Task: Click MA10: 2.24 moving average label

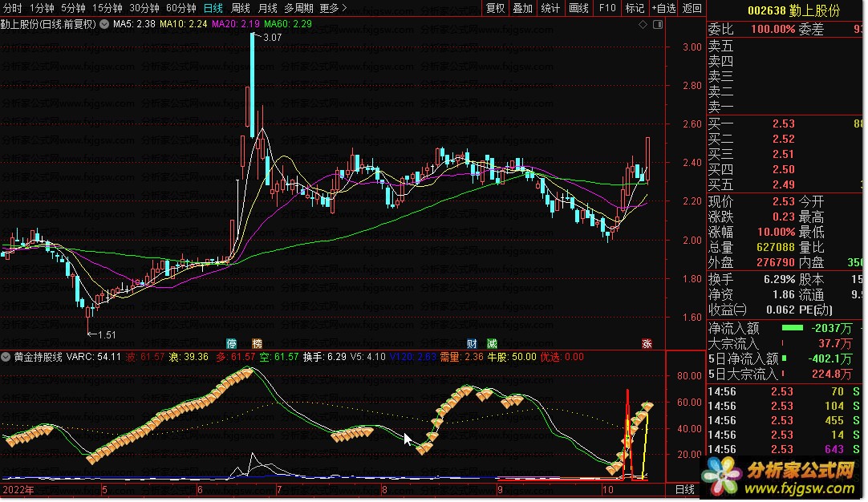Action: [183, 24]
